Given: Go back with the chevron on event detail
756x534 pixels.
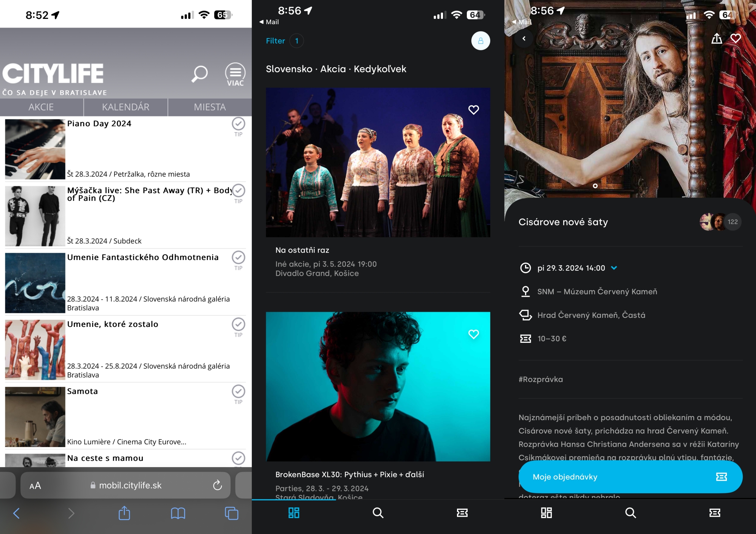Looking at the screenshot, I should 524,39.
